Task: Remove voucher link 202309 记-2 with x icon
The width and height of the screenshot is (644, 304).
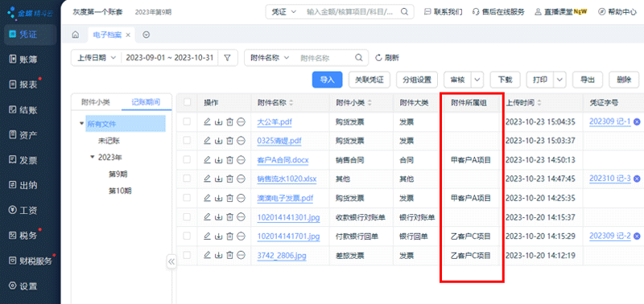Action: point(637,236)
